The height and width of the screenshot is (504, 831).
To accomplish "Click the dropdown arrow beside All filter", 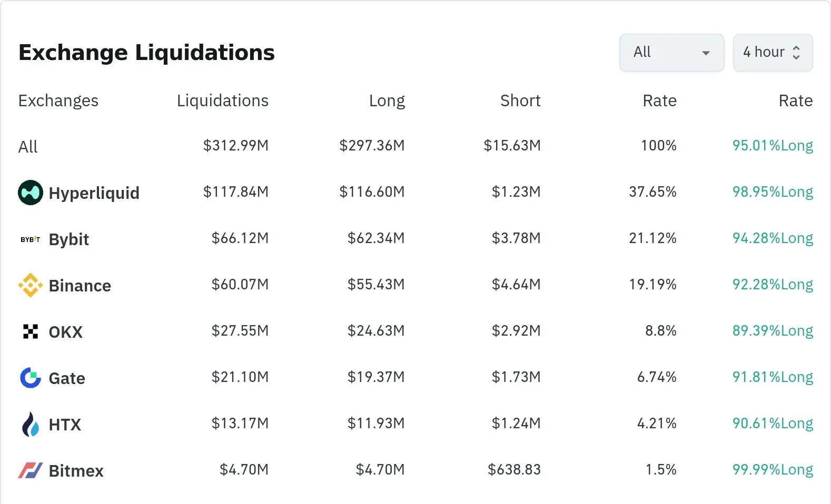I will click(x=706, y=53).
